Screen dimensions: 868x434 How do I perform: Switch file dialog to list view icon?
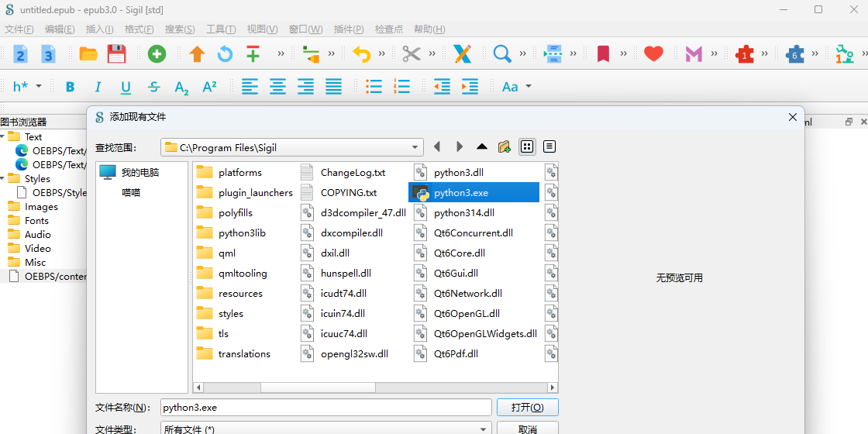point(527,146)
